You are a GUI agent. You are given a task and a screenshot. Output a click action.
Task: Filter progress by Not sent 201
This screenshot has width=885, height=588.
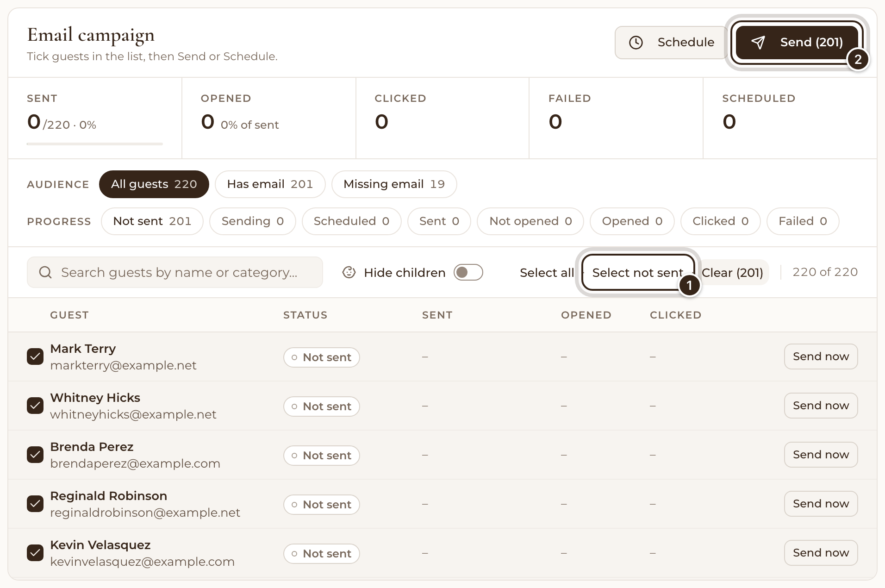[x=152, y=221]
